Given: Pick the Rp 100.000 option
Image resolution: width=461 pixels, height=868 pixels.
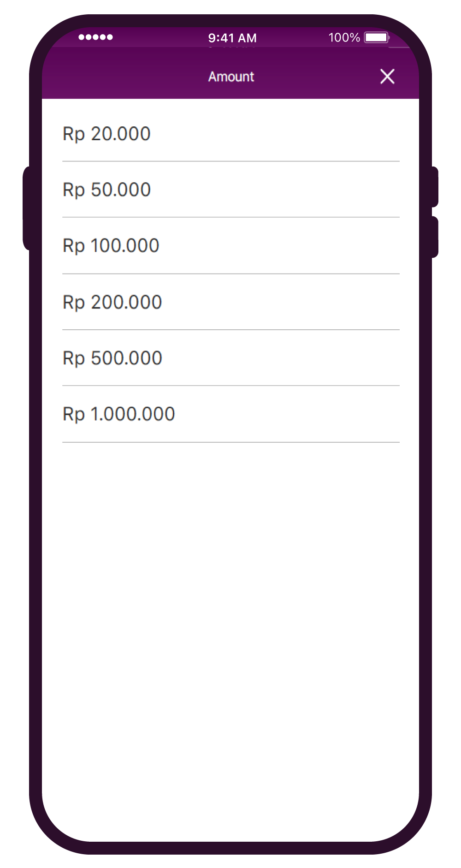Looking at the screenshot, I should tap(111, 245).
